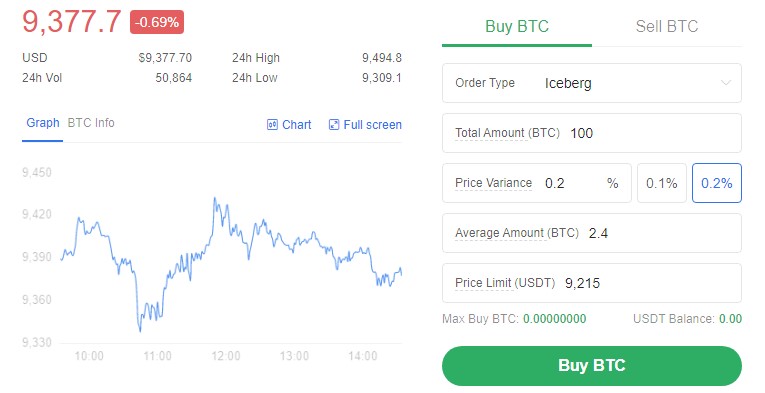Click the Max Buy BTC value

(x=555, y=319)
